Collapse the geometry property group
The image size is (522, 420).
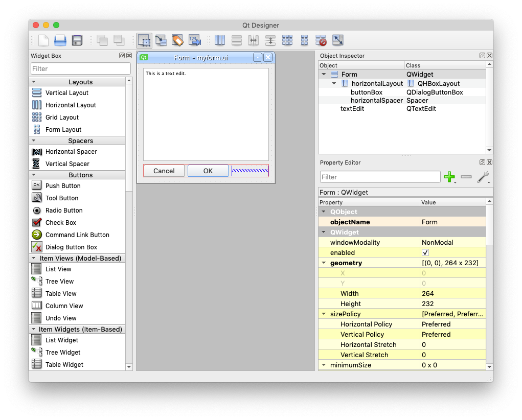(324, 263)
